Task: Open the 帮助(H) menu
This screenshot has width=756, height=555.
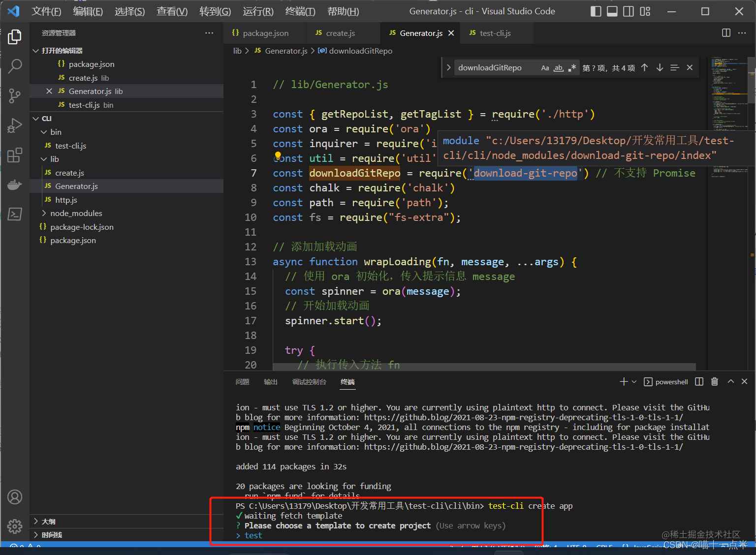Action: click(x=343, y=11)
